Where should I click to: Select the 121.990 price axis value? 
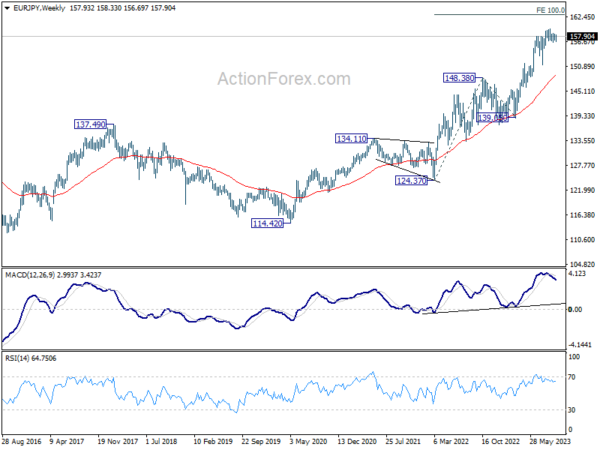582,191
